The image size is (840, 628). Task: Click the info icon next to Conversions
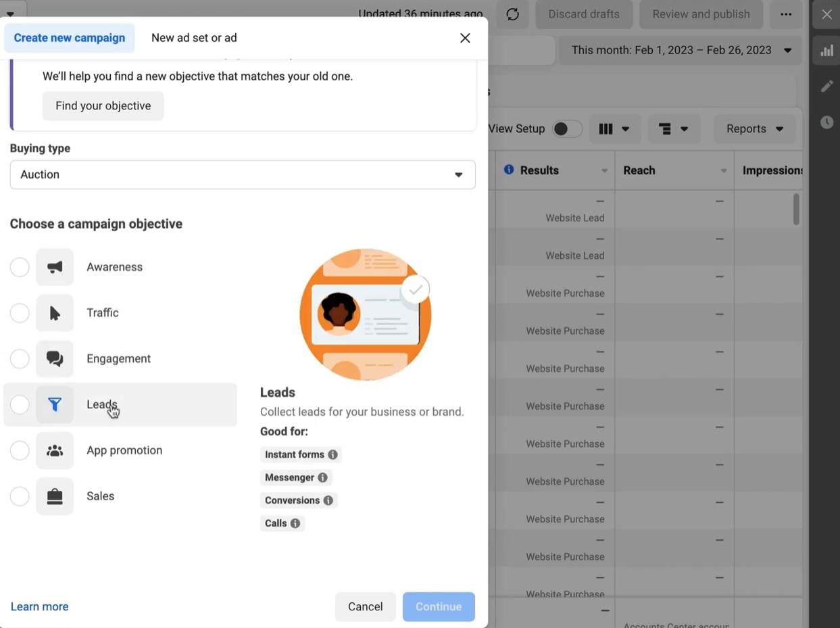[328, 500]
